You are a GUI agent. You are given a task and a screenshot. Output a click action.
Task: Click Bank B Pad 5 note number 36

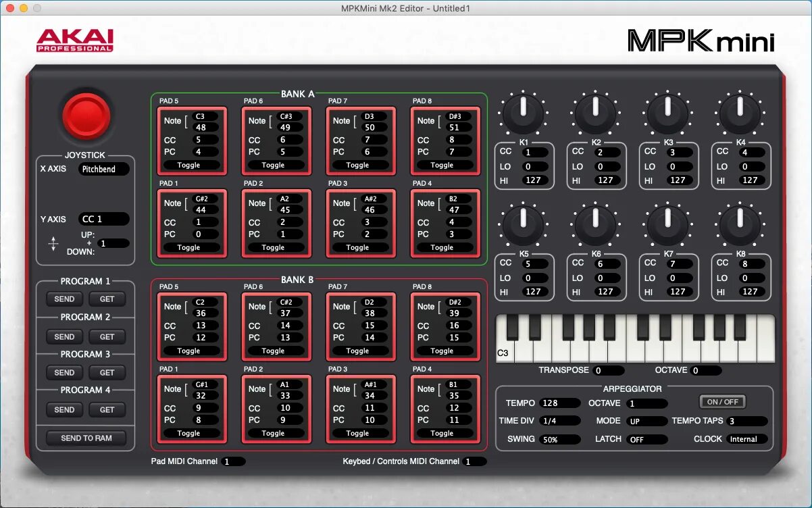tap(205, 313)
